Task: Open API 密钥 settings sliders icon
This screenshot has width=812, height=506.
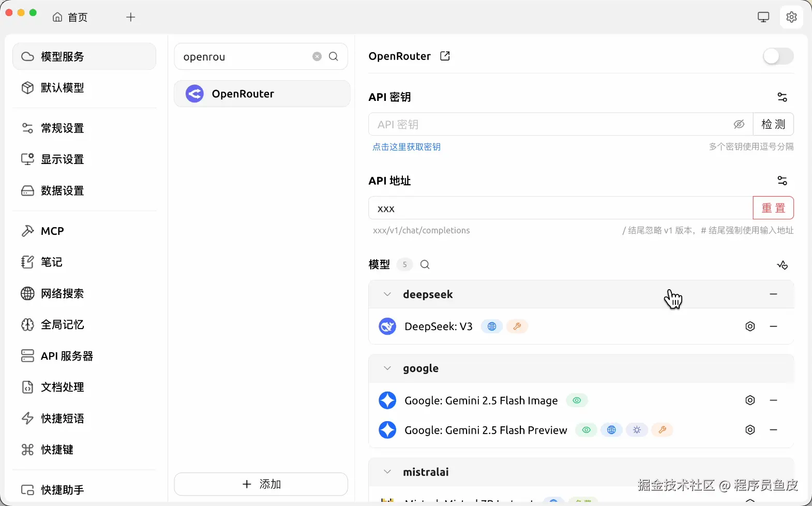Action: pos(782,97)
